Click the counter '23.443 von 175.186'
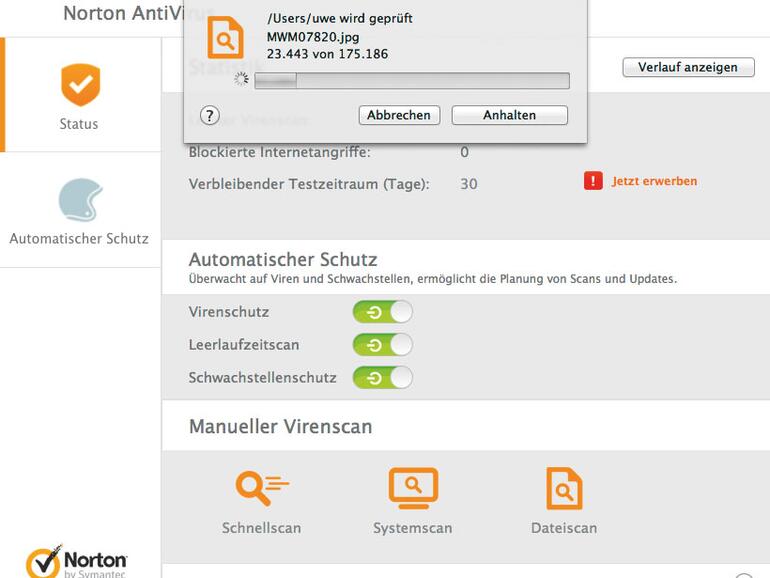The image size is (770, 578). (x=328, y=54)
